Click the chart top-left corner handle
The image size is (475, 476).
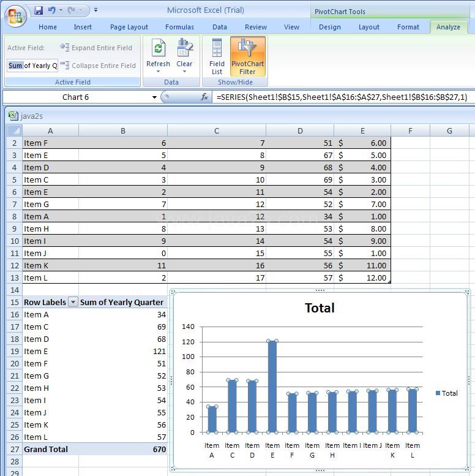click(173, 292)
